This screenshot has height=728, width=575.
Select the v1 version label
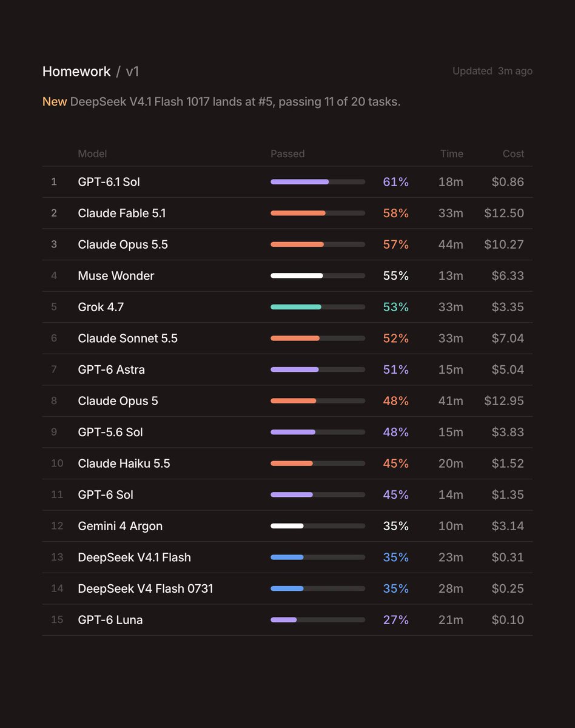click(x=132, y=72)
